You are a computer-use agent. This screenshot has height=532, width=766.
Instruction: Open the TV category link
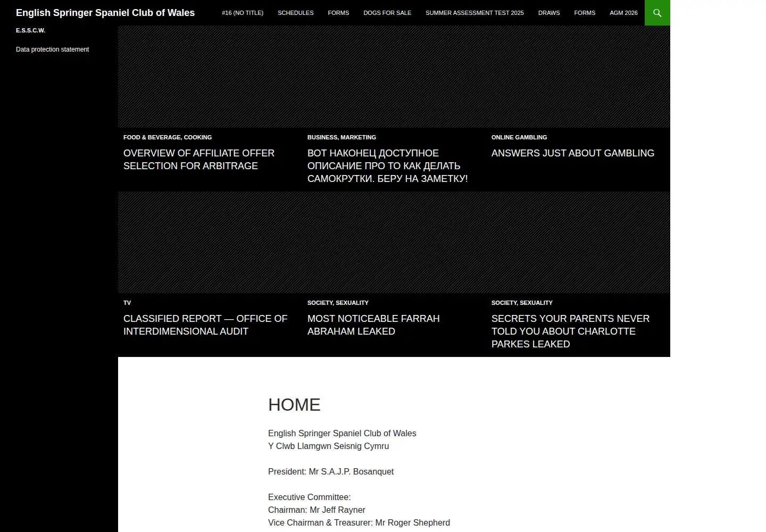[x=127, y=303]
